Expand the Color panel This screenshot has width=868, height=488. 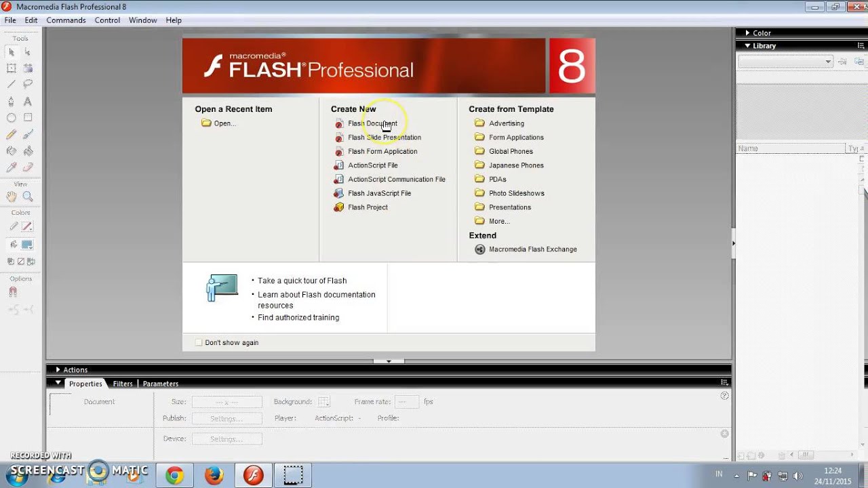pos(747,33)
